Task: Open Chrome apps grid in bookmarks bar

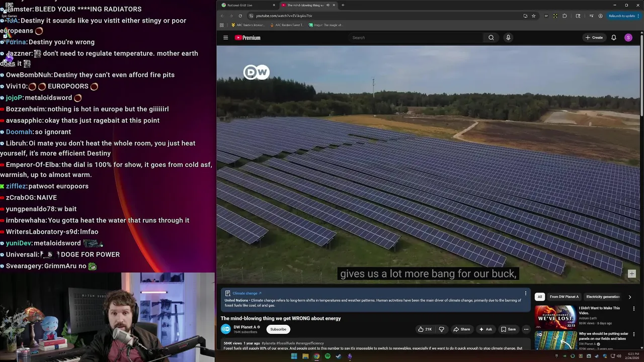Action: click(222, 25)
